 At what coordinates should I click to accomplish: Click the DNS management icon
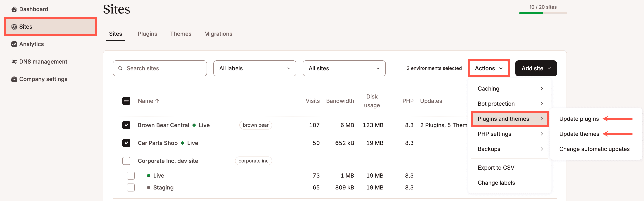[14, 62]
